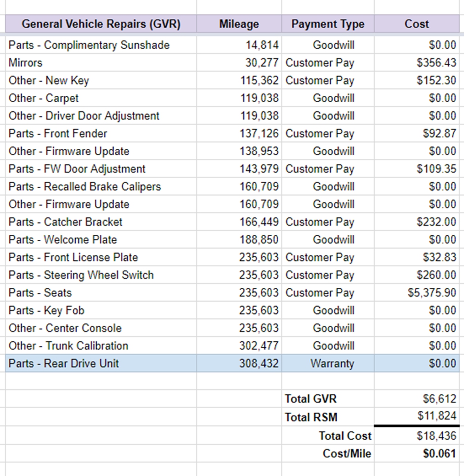
Task: Select the Parts - Steering Wheel Switch cell
Action: (101, 275)
